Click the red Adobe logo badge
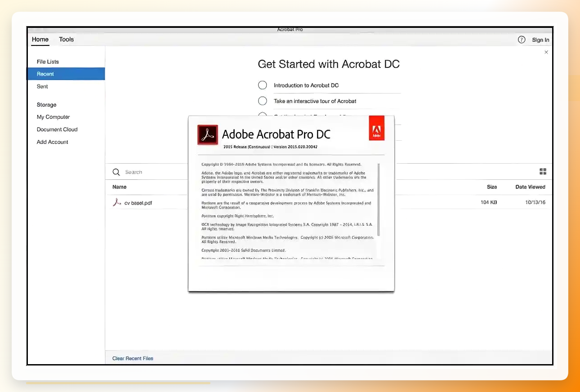The width and height of the screenshot is (580, 392). 376,128
